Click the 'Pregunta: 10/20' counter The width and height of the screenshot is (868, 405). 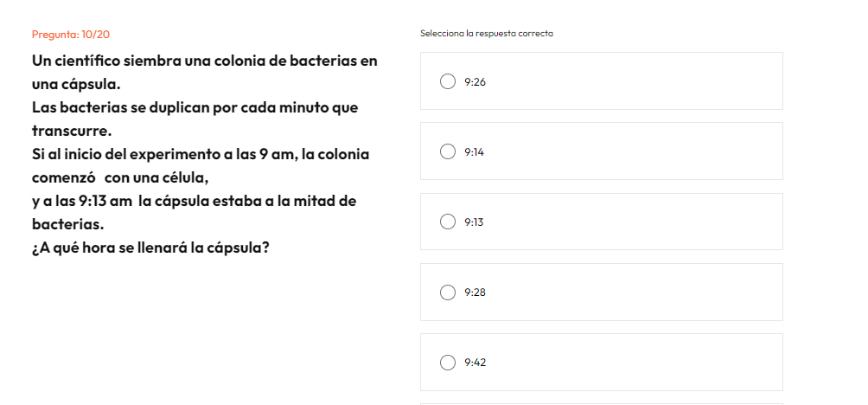coord(71,34)
